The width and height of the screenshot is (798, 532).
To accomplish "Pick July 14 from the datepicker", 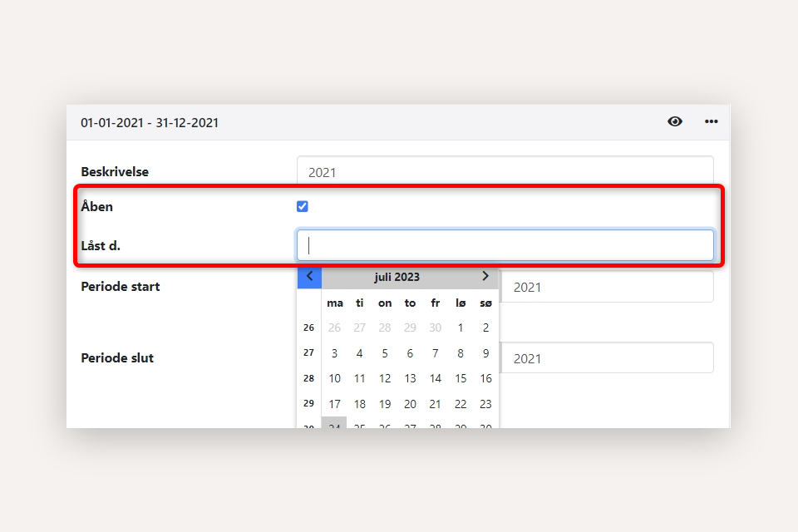I will coord(435,378).
